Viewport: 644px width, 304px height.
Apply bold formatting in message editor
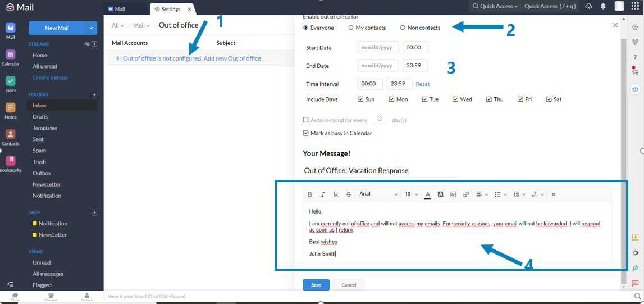coord(310,194)
